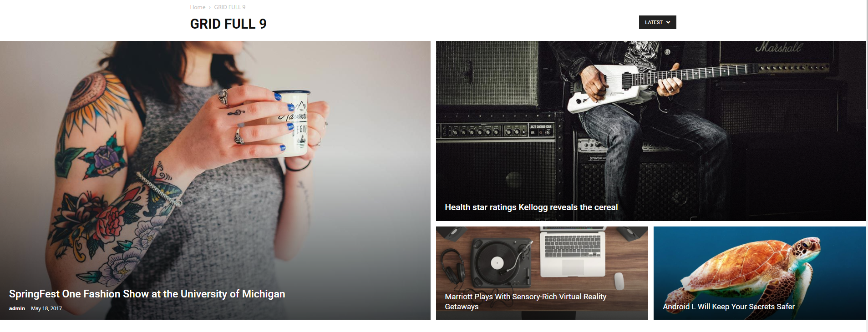
Task: Open Health star ratings Kellogg article title
Action: 531,207
